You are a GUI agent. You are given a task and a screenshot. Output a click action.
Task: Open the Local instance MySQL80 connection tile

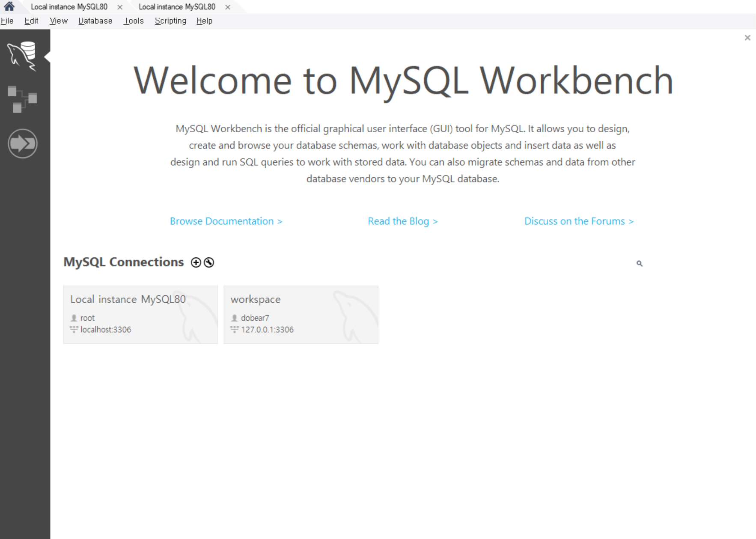pos(140,315)
